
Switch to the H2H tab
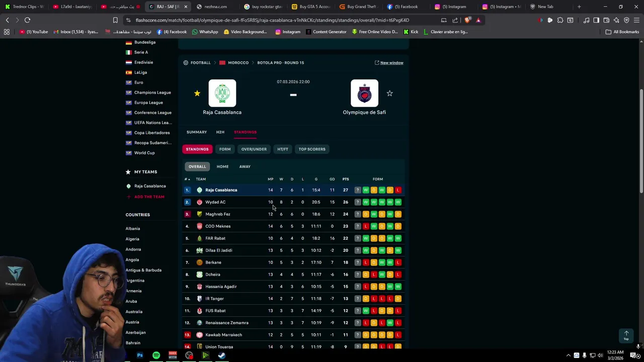220,132
